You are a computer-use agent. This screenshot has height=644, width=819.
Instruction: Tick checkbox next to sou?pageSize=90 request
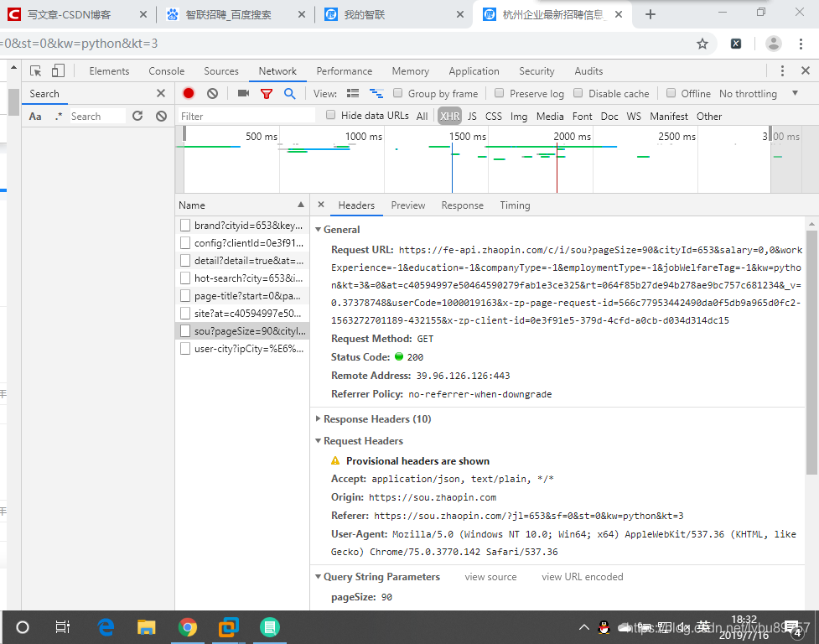coord(185,330)
